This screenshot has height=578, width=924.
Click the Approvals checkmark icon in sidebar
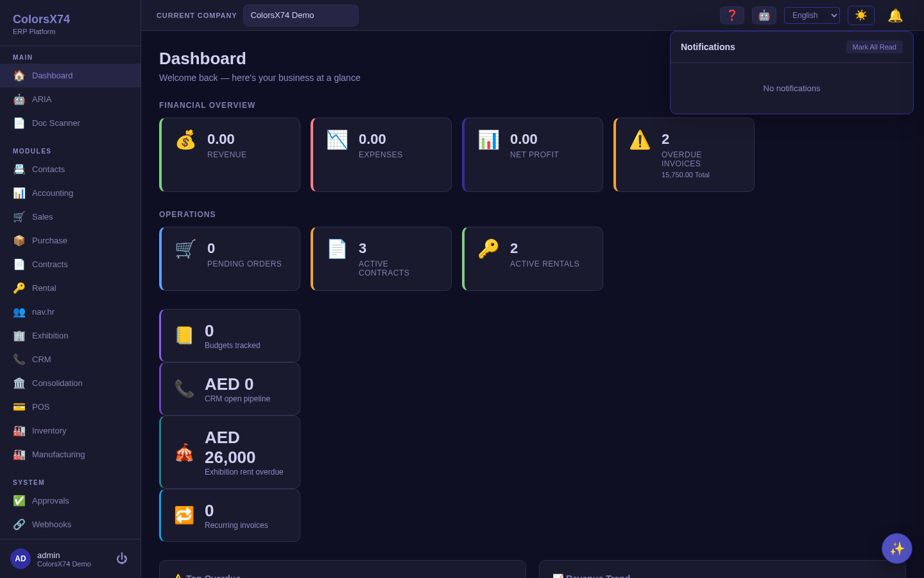coord(19,500)
